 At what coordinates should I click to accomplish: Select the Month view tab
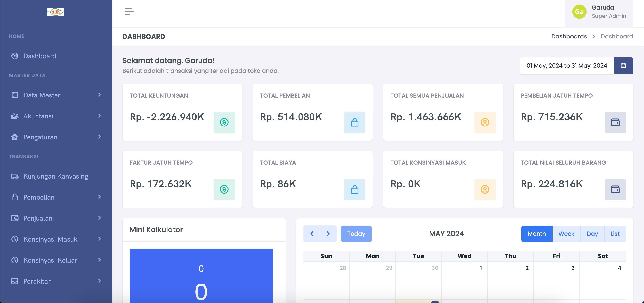pos(537,233)
